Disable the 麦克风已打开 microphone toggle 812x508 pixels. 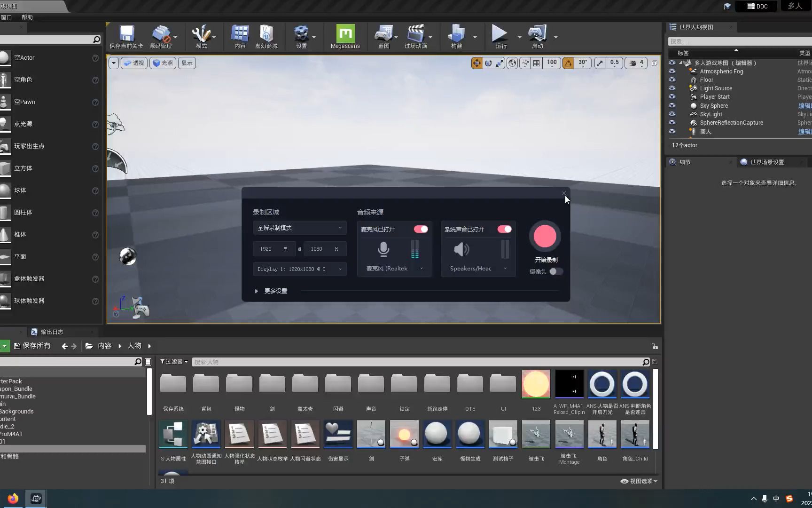[x=421, y=229]
